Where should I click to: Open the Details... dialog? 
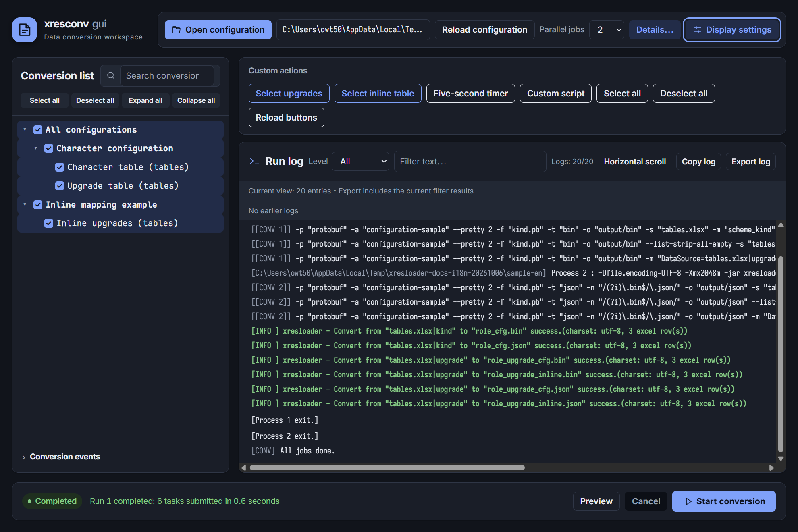[x=655, y=30]
